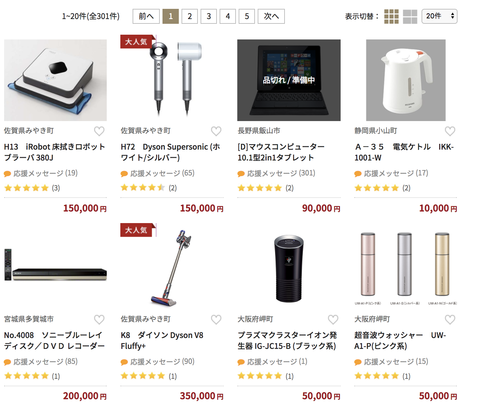Click the 次へ next page button
The width and height of the screenshot is (480, 404).
(271, 16)
